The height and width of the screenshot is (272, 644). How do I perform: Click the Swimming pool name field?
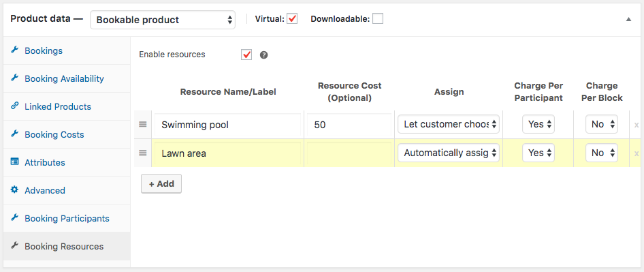point(227,125)
